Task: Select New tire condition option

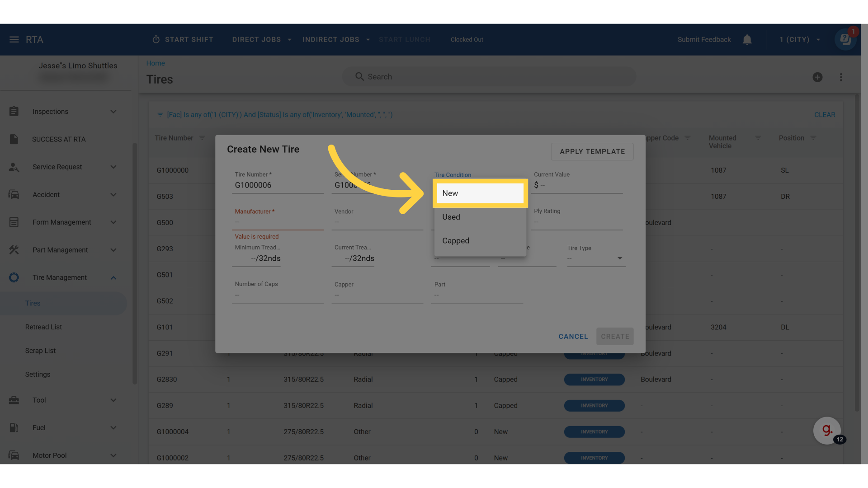Action: 480,193
